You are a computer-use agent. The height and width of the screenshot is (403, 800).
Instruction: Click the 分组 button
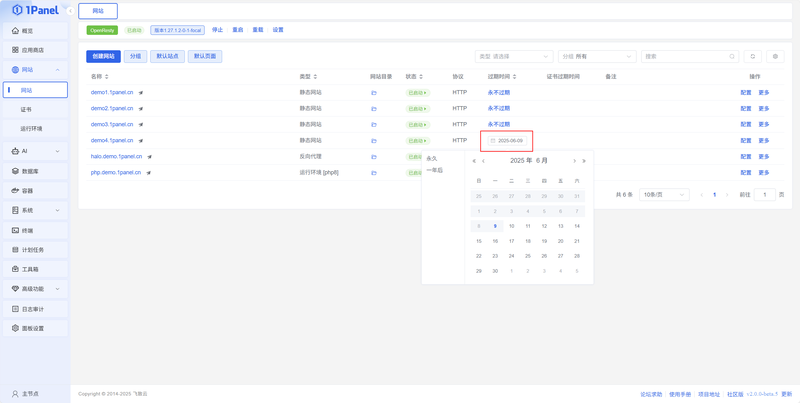[x=136, y=57]
